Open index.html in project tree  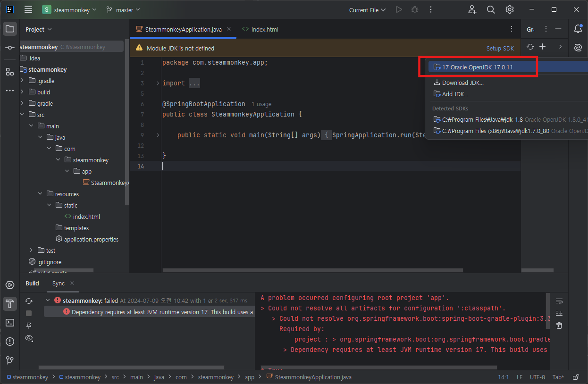pos(82,217)
